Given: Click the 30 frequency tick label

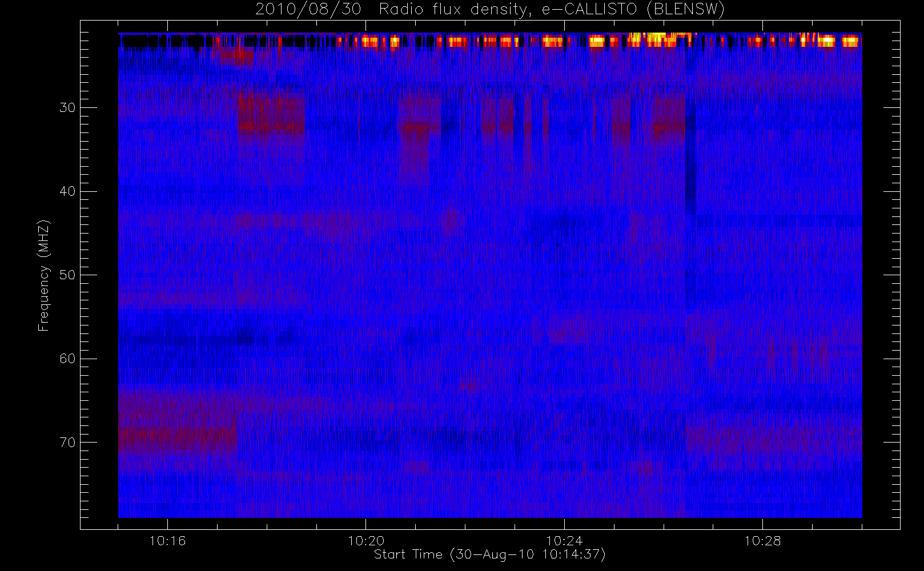Looking at the screenshot, I should tap(67, 108).
